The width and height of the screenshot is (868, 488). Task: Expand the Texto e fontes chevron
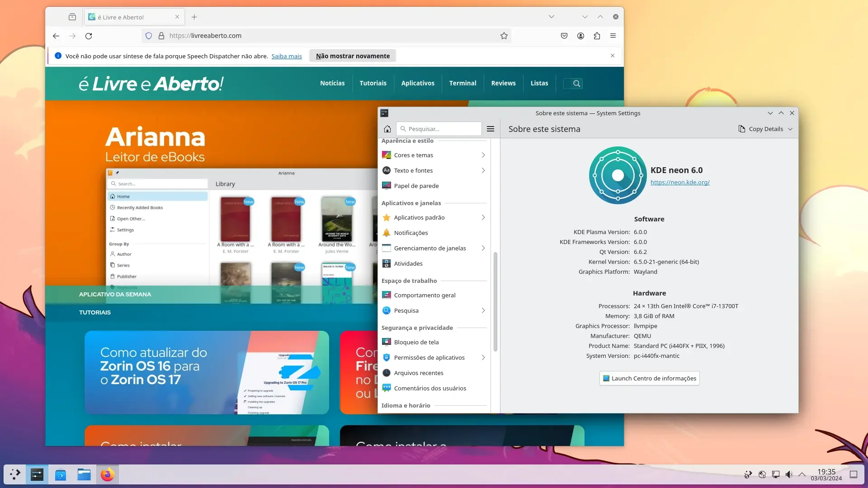tap(483, 170)
